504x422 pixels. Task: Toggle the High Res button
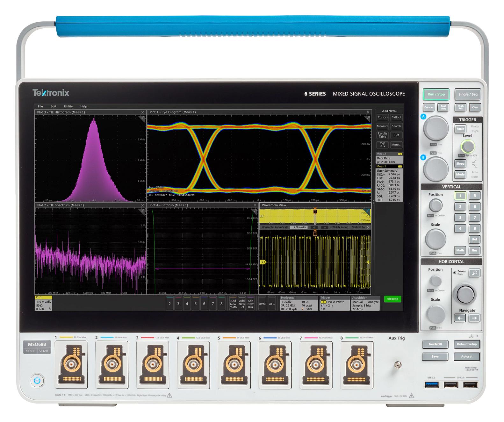461,107
